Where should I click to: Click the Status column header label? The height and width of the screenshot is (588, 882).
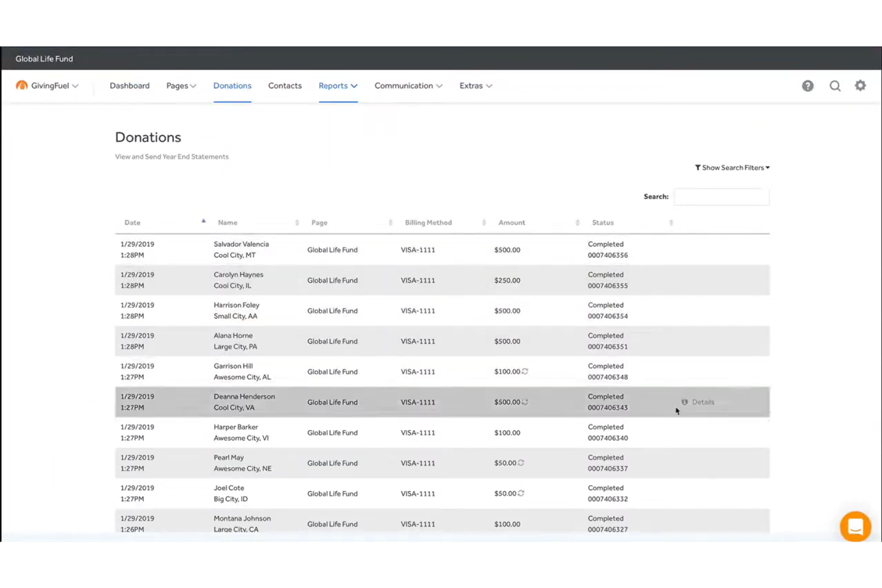(x=603, y=223)
